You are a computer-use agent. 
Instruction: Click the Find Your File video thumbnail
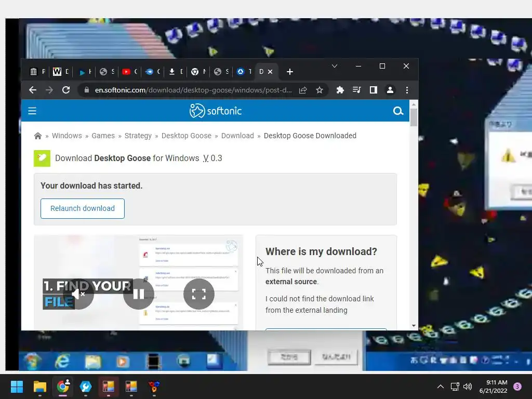138,282
